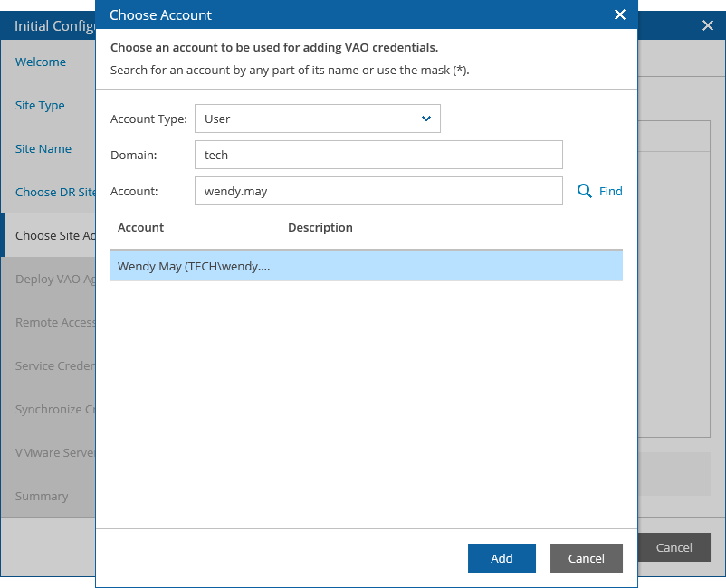Click the Account Type chevron arrow
Image resolution: width=726 pixels, height=588 pixels.
(x=426, y=119)
